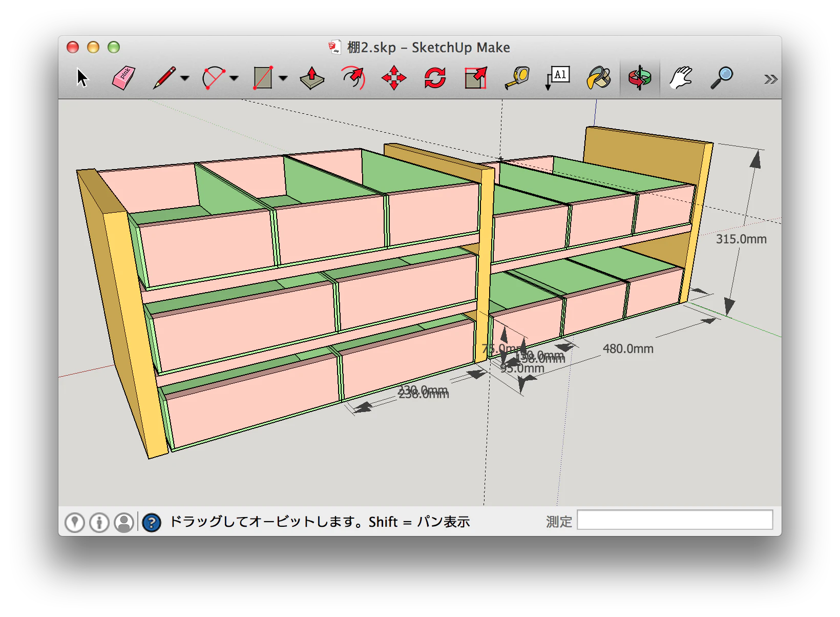Select the Tape Measure tool
840x617 pixels.
(x=517, y=78)
